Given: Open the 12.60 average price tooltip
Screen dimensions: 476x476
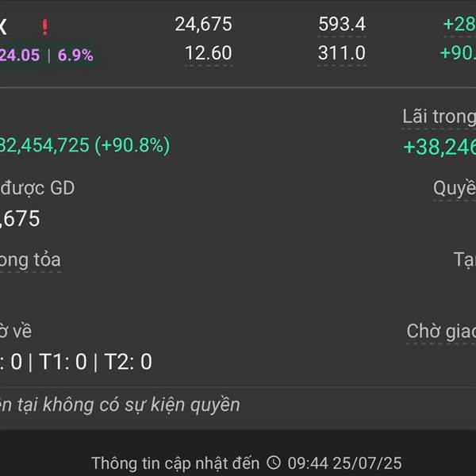Looking at the screenshot, I should click(x=208, y=53).
